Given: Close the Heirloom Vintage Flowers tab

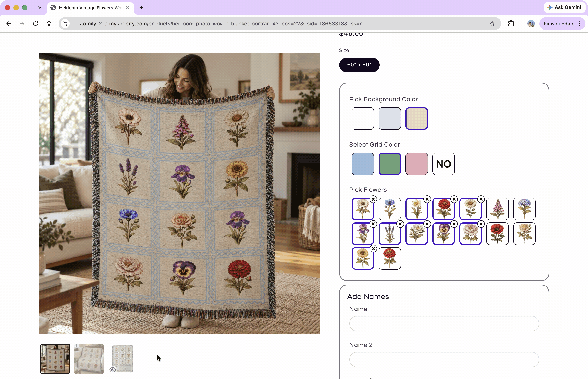Looking at the screenshot, I should point(128,8).
